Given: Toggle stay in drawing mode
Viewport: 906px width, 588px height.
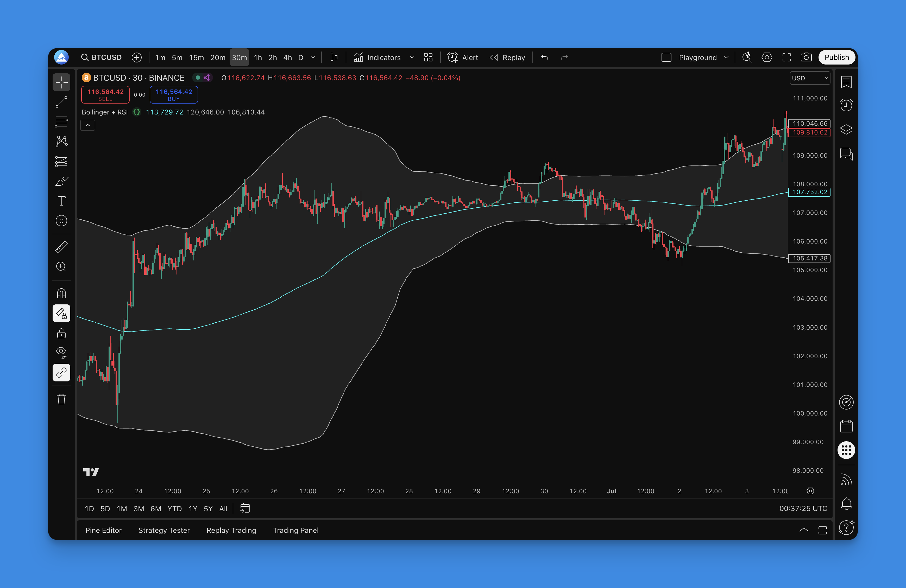Looking at the screenshot, I should point(61,314).
